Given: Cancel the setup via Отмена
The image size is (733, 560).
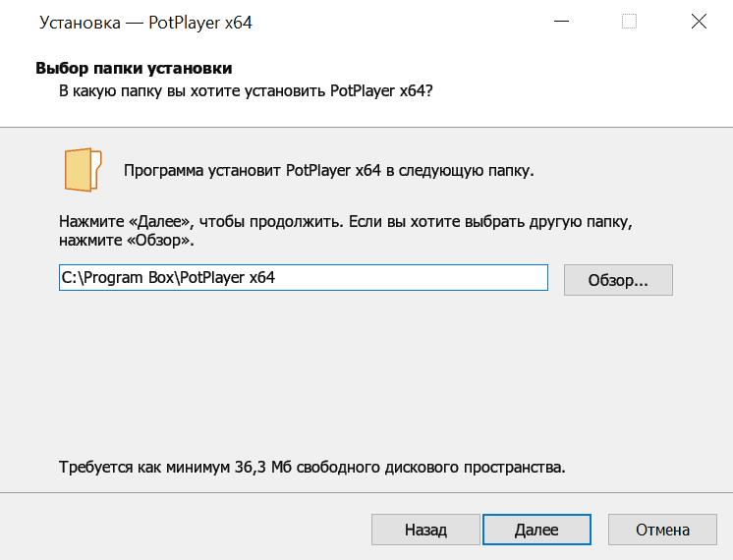Looking at the screenshot, I should (x=662, y=530).
